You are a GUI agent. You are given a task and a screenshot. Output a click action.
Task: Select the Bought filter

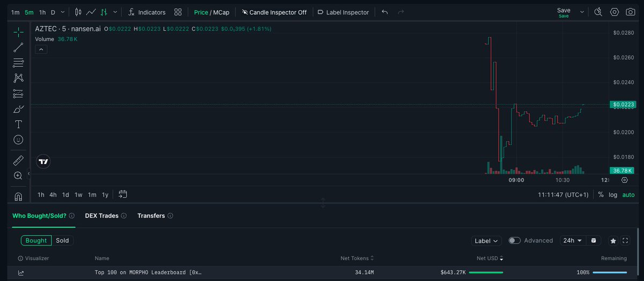[36, 241]
